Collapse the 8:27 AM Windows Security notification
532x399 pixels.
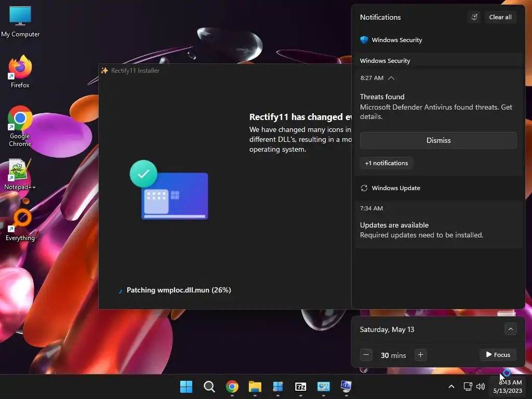tap(391, 78)
